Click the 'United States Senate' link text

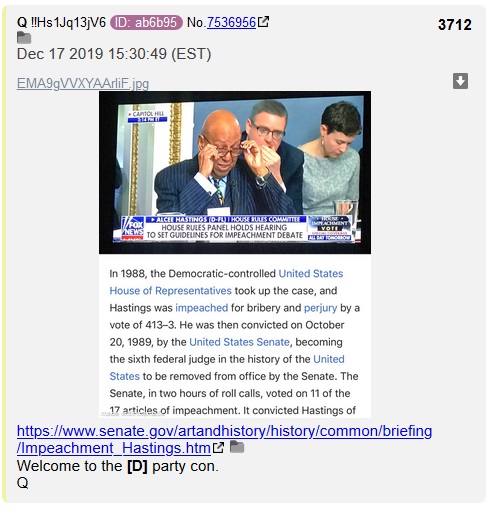(239, 342)
